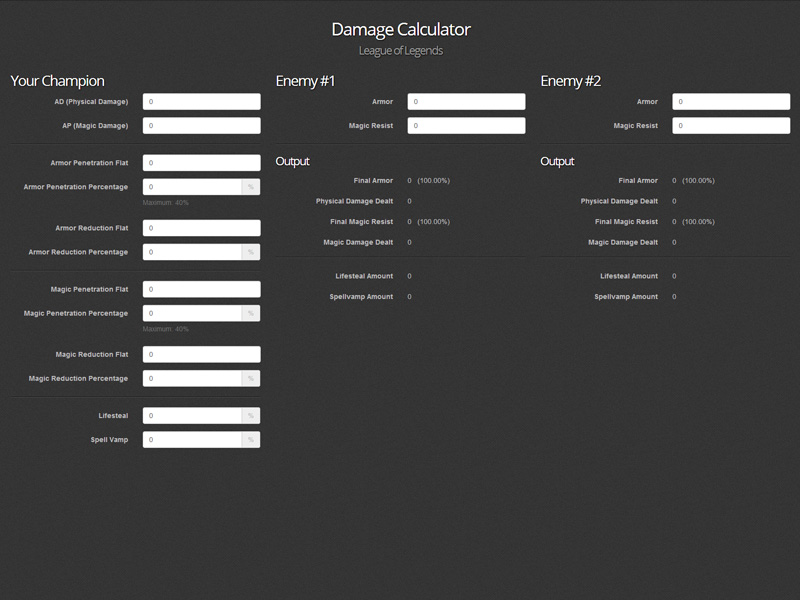800x600 pixels.
Task: Click Enemy #1 Final Armor (100.00%) value
Action: 434,181
